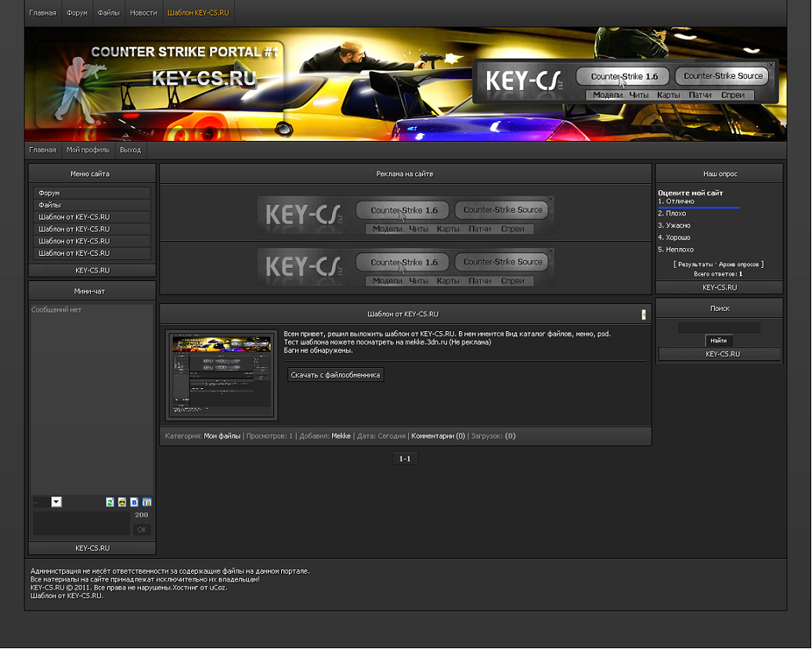Viewport: 812px width, 649px height.
Task: Select poll answer 4. Хорошо
Action: [x=673, y=237]
